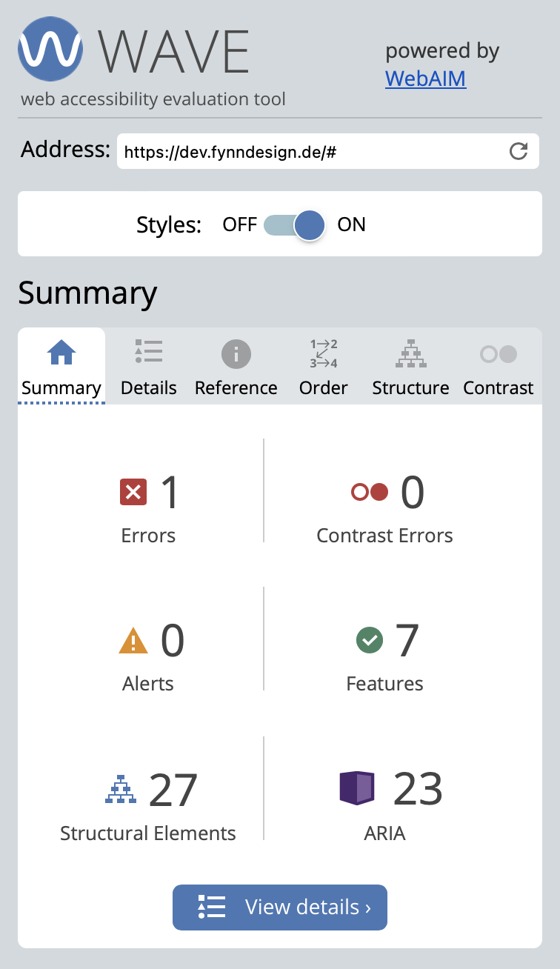
Task: Click the Structural Elements hierarchy icon
Action: (x=121, y=788)
